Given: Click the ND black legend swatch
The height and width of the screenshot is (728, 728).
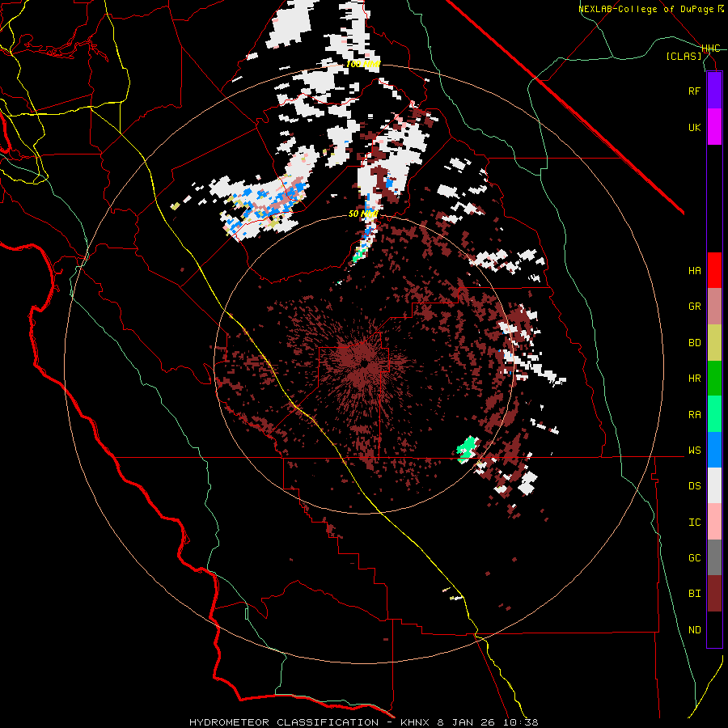Looking at the screenshot, I should click(x=714, y=629).
